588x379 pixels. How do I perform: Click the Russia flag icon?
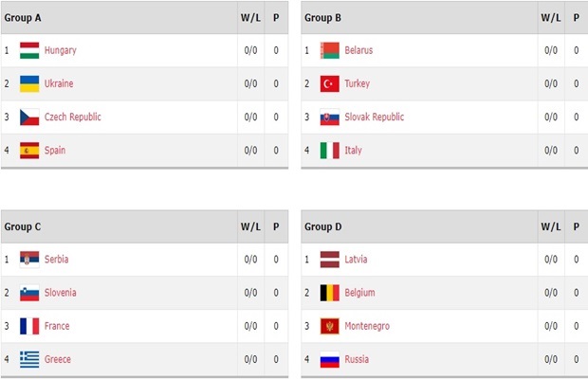click(x=330, y=359)
